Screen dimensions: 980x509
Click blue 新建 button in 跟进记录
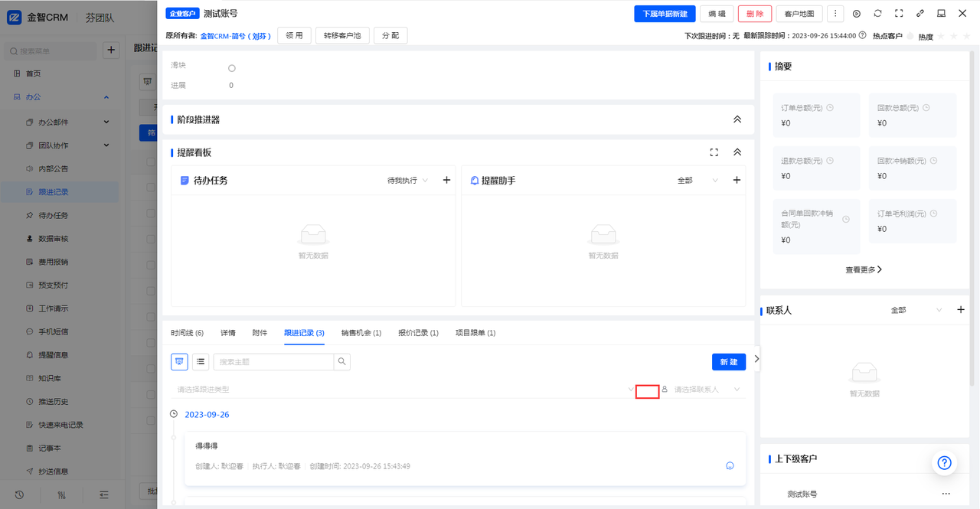coord(729,361)
